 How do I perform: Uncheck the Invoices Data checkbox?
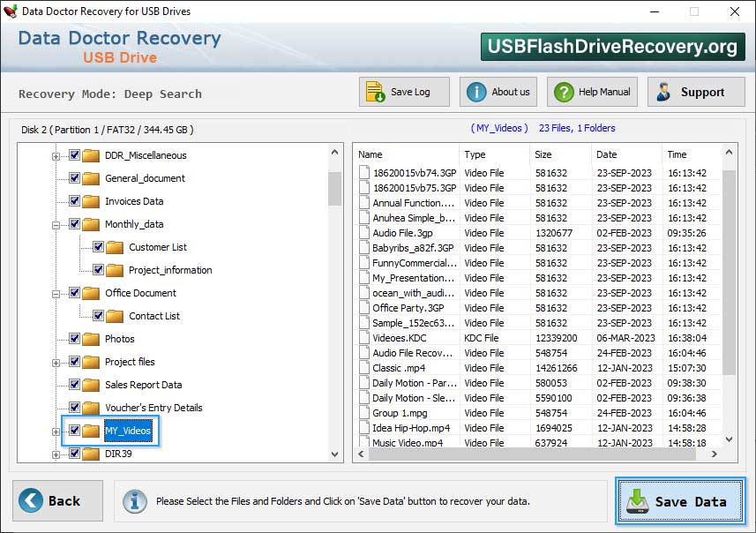pos(74,200)
